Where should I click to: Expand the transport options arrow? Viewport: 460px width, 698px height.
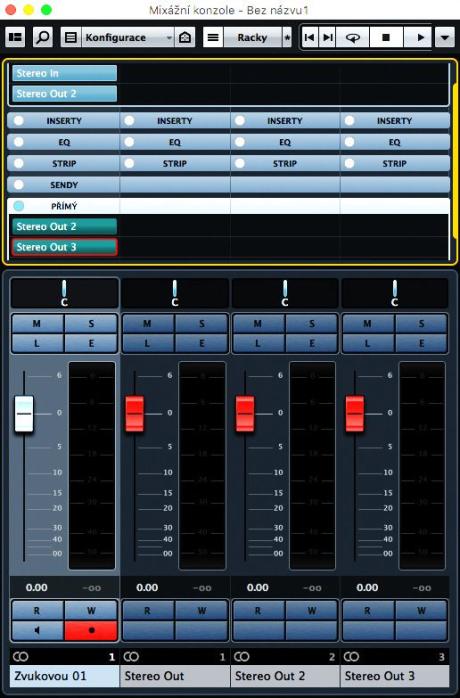pyautogui.click(x=444, y=37)
